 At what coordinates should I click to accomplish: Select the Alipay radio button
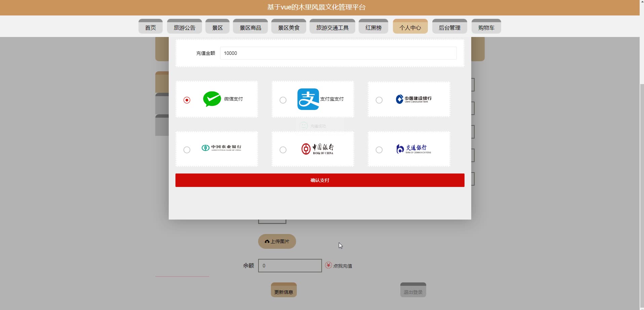click(283, 100)
